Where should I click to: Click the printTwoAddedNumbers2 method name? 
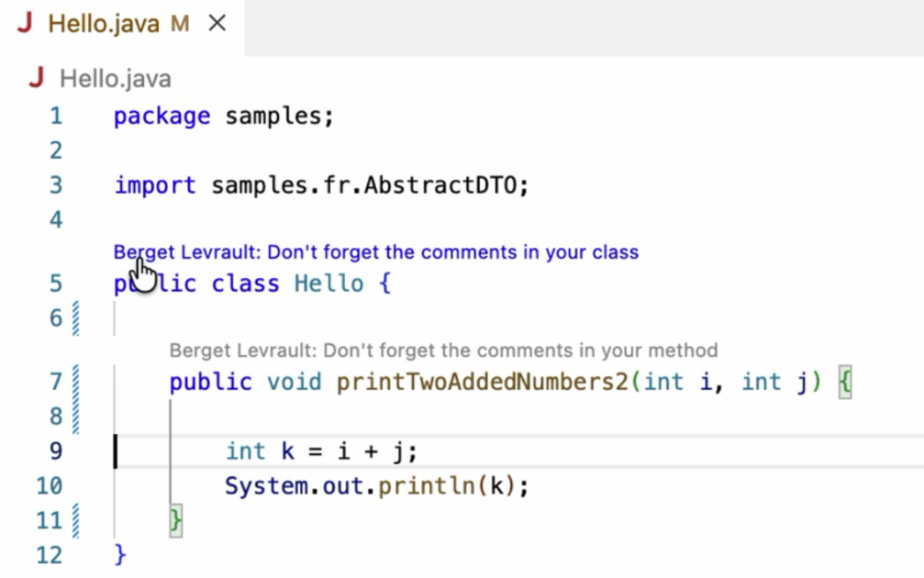click(x=483, y=382)
